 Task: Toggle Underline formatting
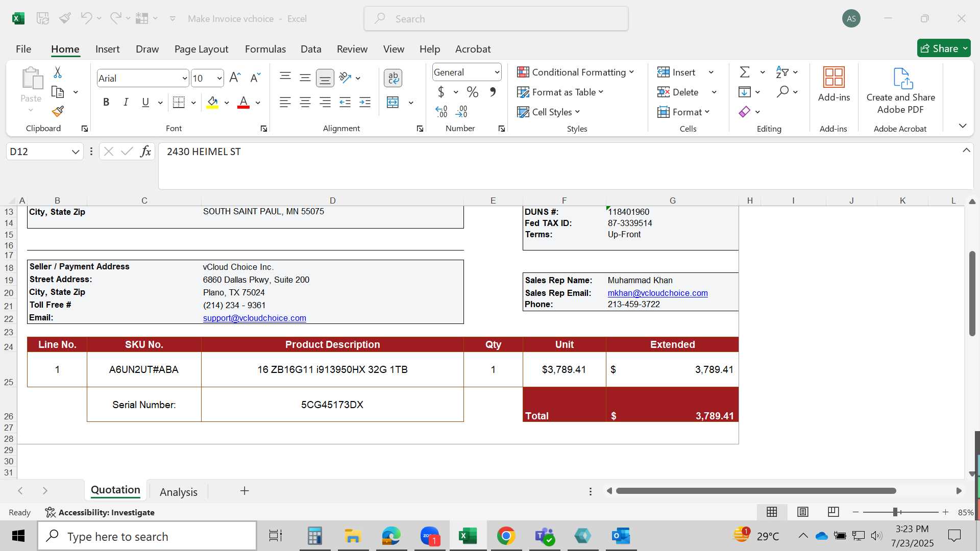tap(145, 102)
